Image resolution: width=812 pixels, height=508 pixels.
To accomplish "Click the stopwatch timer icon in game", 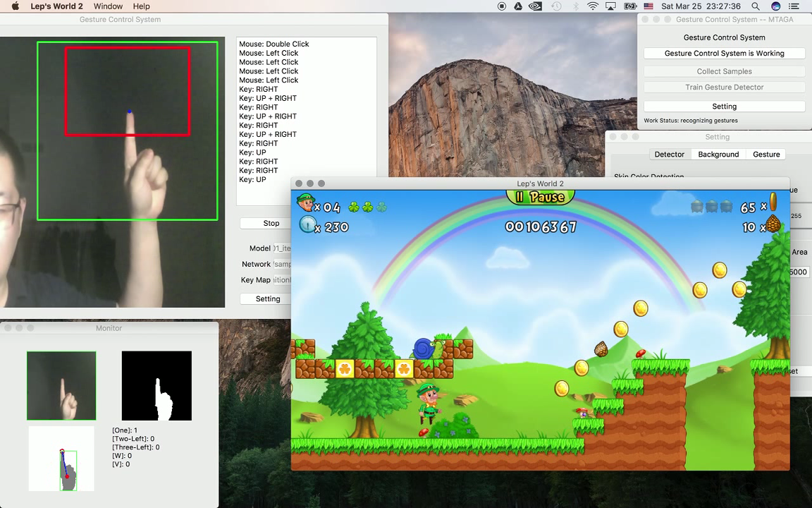I will pyautogui.click(x=307, y=224).
